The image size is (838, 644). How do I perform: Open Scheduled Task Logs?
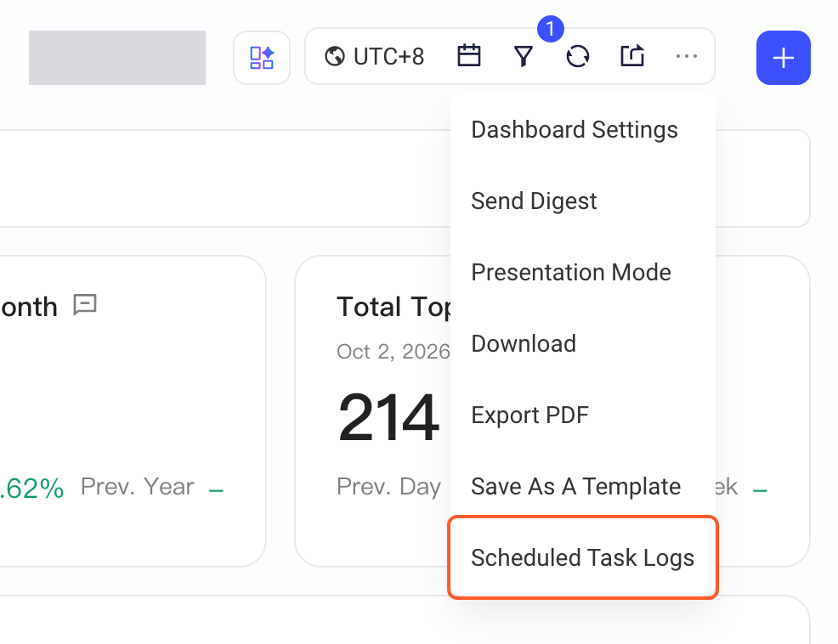point(583,557)
